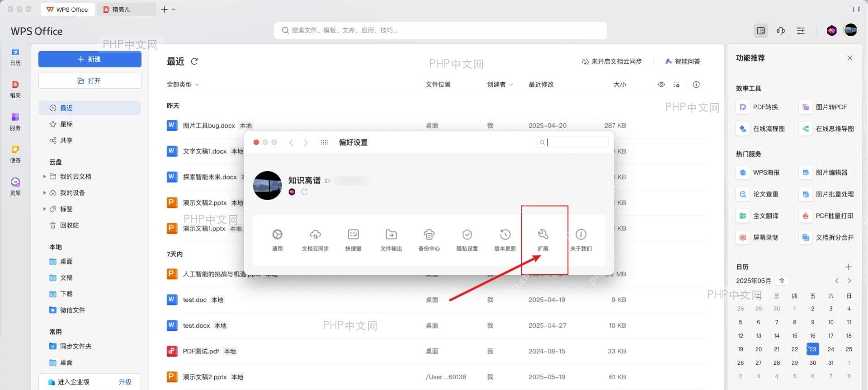Open the 屏幕录制 screen recording tool
Image resolution: width=868 pixels, height=390 pixels.
758,238
